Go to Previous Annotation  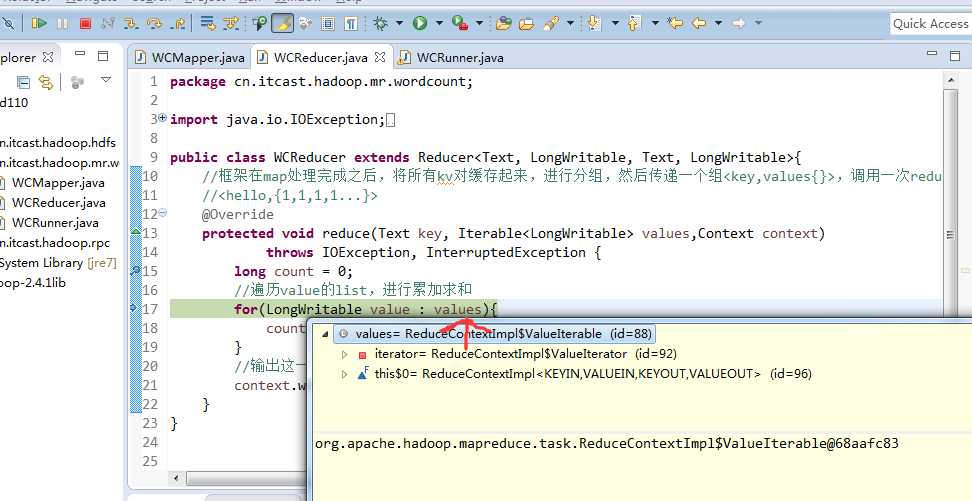[634, 24]
